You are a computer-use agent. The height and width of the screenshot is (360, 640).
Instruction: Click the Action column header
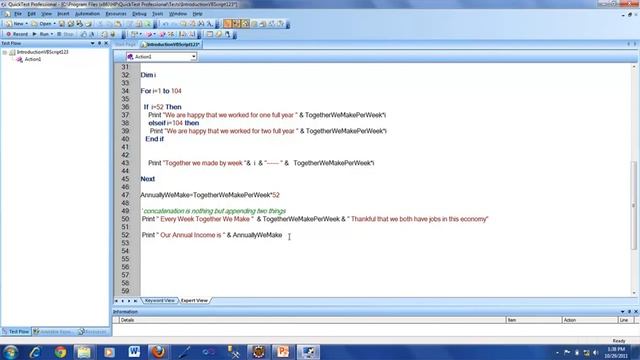tap(590, 320)
